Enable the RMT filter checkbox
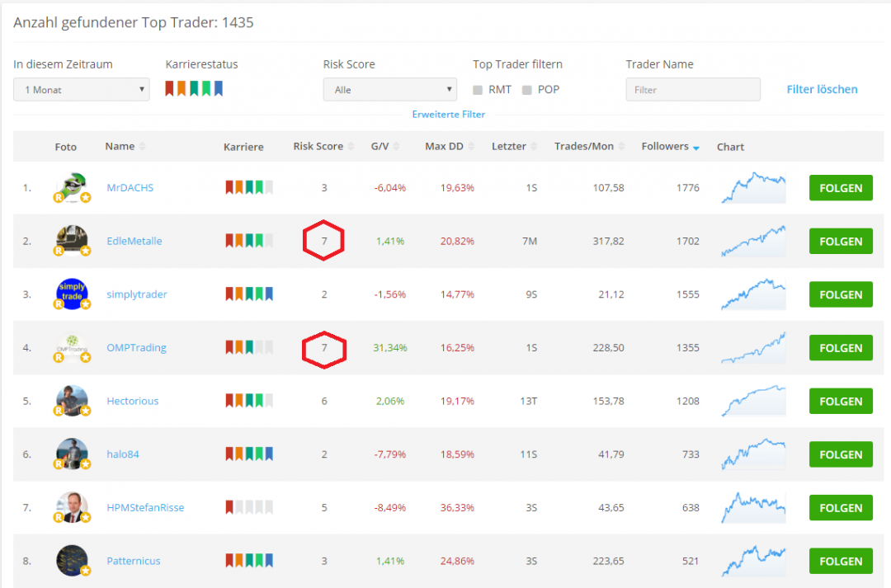Image resolution: width=891 pixels, height=588 pixels. [478, 90]
